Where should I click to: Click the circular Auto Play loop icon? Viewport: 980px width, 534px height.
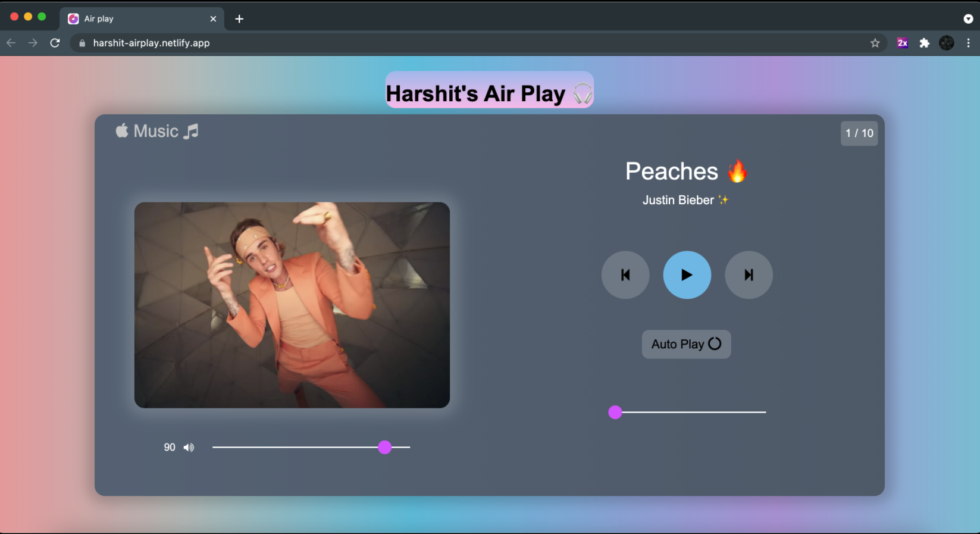click(x=715, y=343)
